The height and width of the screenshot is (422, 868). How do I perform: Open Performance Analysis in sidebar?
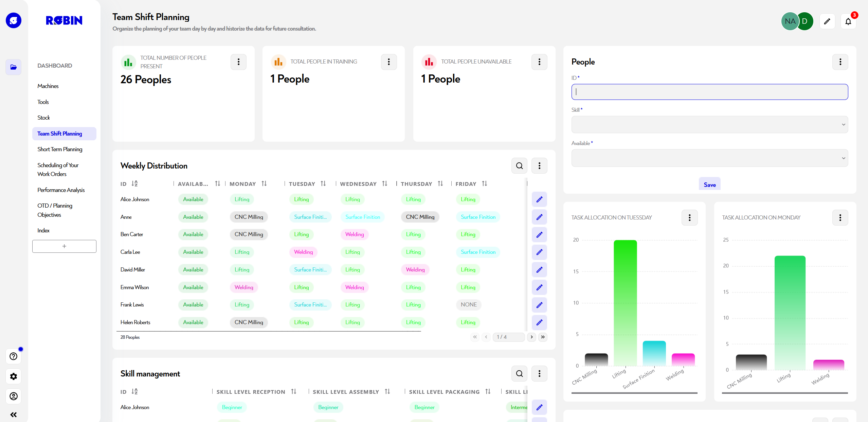point(61,190)
